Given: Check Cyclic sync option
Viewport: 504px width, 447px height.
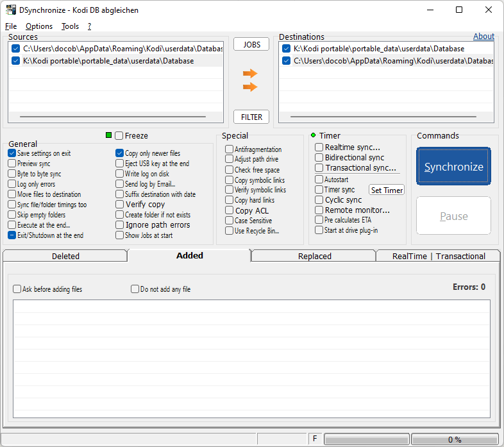Looking at the screenshot, I should click(319, 199).
